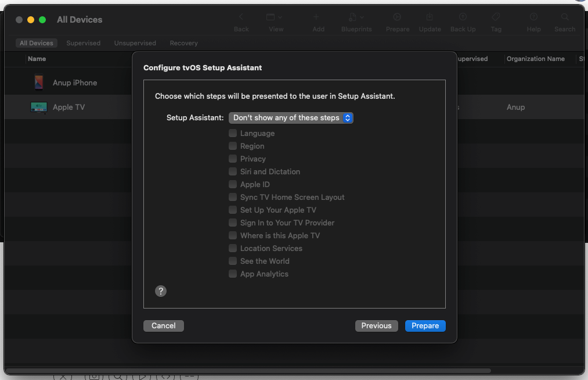This screenshot has height=380, width=588.
Task: Click the Help toolbar icon
Action: (x=533, y=17)
